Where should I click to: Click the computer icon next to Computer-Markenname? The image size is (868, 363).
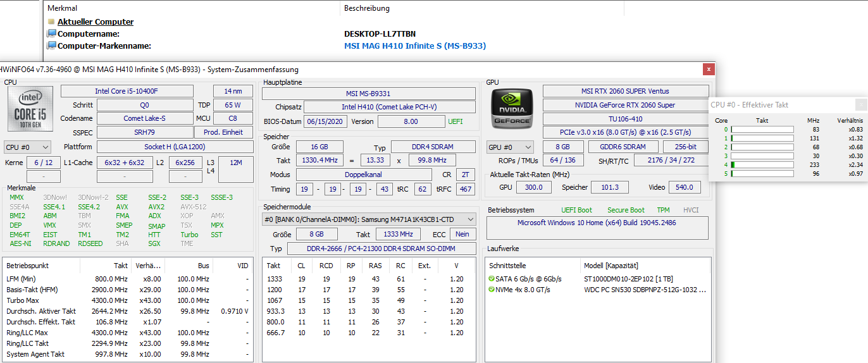tap(51, 46)
